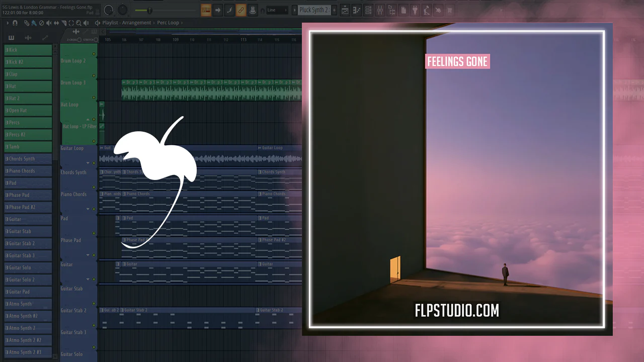The image size is (644, 362).
Task: Click the stamp hat icon in toolbar
Action: 253,10
